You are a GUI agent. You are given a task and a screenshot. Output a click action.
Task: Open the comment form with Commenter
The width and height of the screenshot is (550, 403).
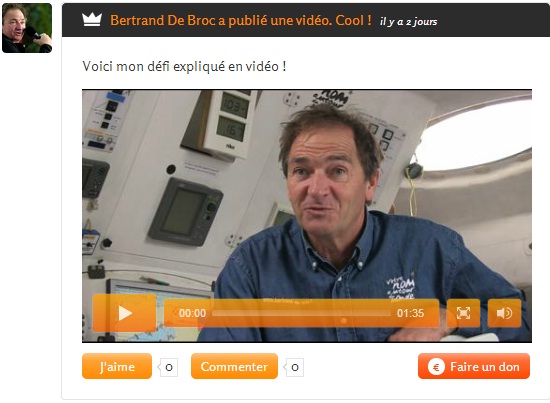(234, 366)
